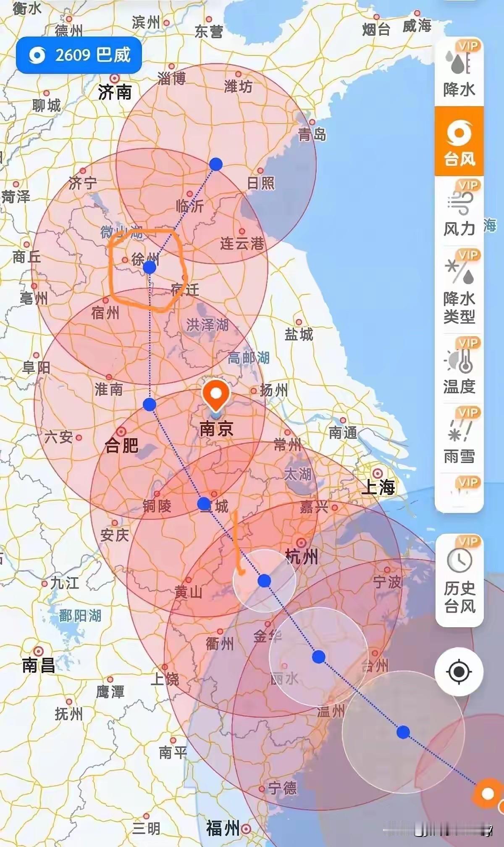Tap the 烟台 city label
The width and height of the screenshot is (504, 847).
[x=376, y=29]
